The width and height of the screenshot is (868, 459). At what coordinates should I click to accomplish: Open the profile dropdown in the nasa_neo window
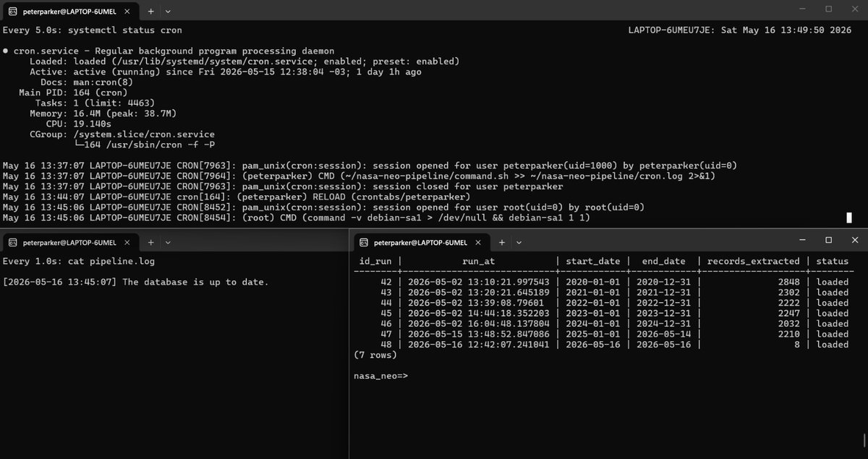(x=519, y=242)
